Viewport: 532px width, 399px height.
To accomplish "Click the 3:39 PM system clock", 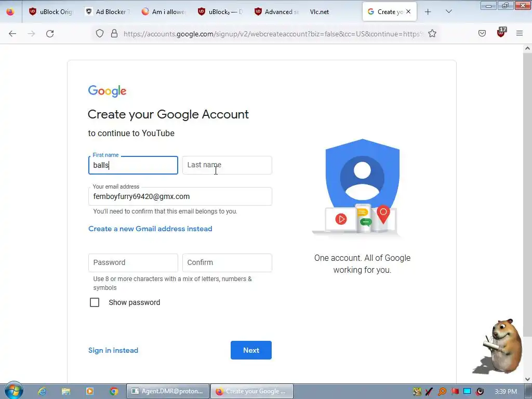I will (506, 392).
